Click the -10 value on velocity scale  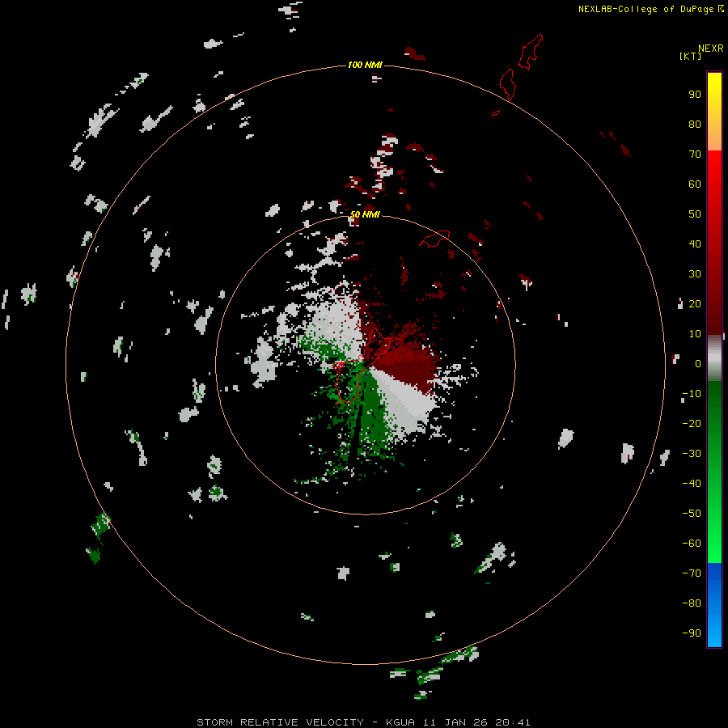point(692,394)
